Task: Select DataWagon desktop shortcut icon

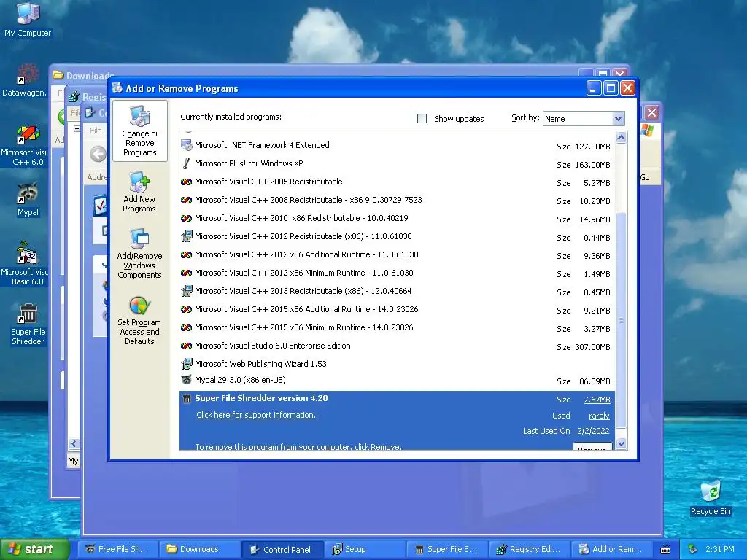Action: click(27, 74)
